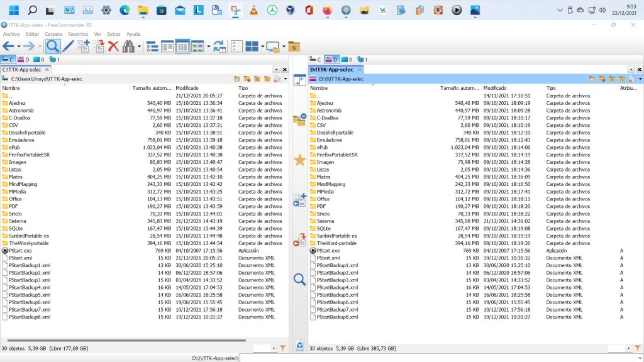Toggle the Details view mode button

(x=182, y=47)
